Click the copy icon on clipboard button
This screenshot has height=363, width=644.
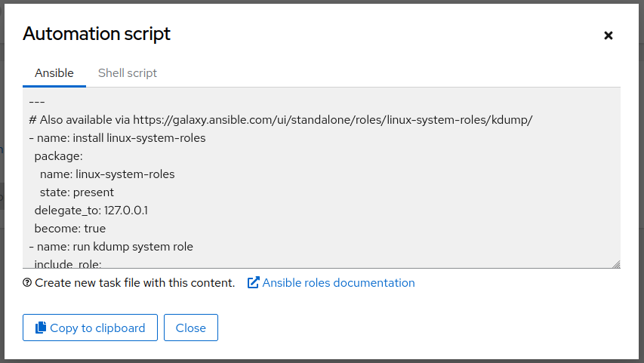(42, 328)
